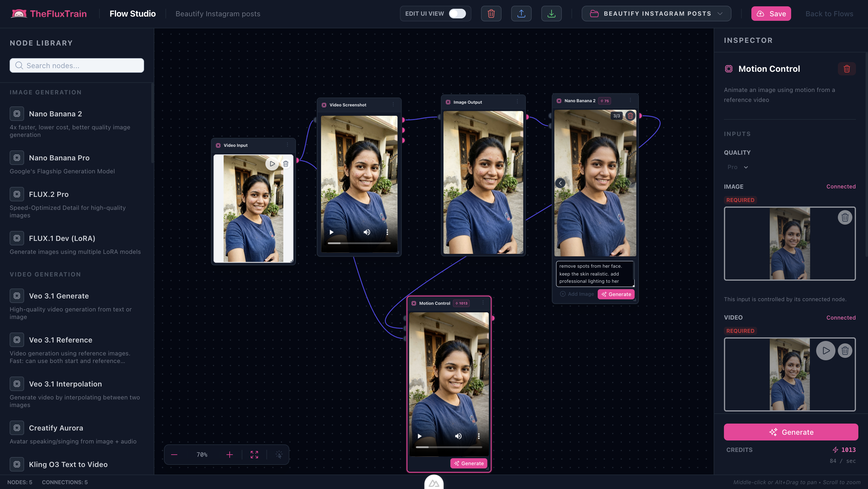Toggle the EDIT UI VIEW switch
Screen dimensions: 868x489
pyautogui.click(x=457, y=14)
